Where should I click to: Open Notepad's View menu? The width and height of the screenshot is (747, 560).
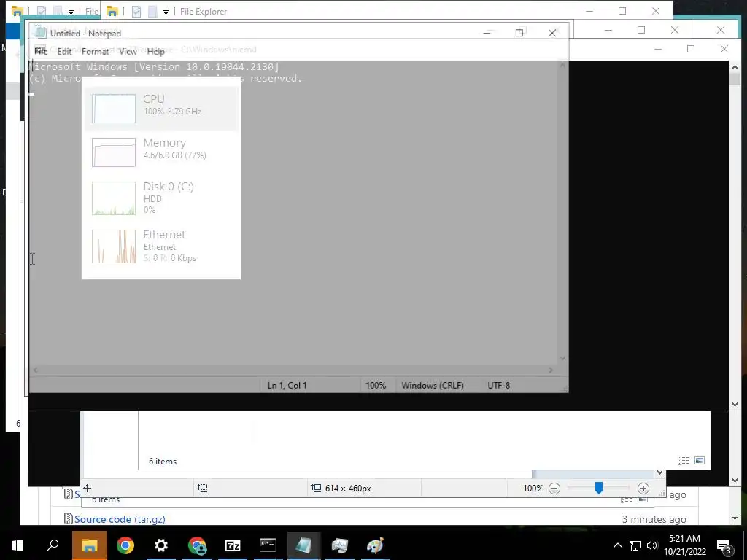(128, 51)
